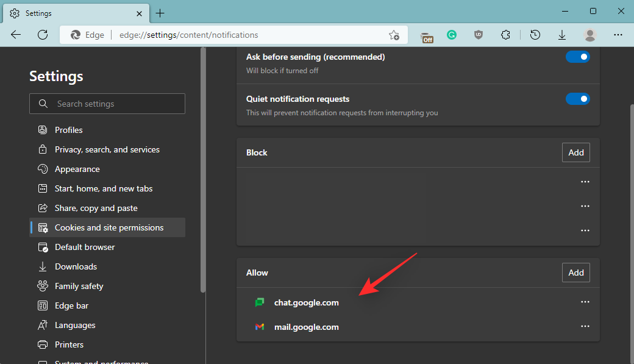Toggle Ask before sending switch
634x364 pixels.
coord(577,57)
